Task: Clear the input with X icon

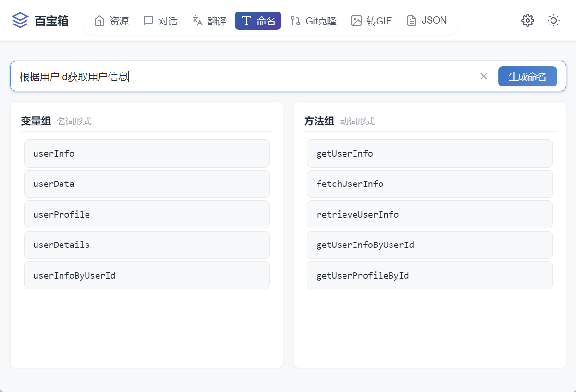Action: pyautogui.click(x=484, y=76)
